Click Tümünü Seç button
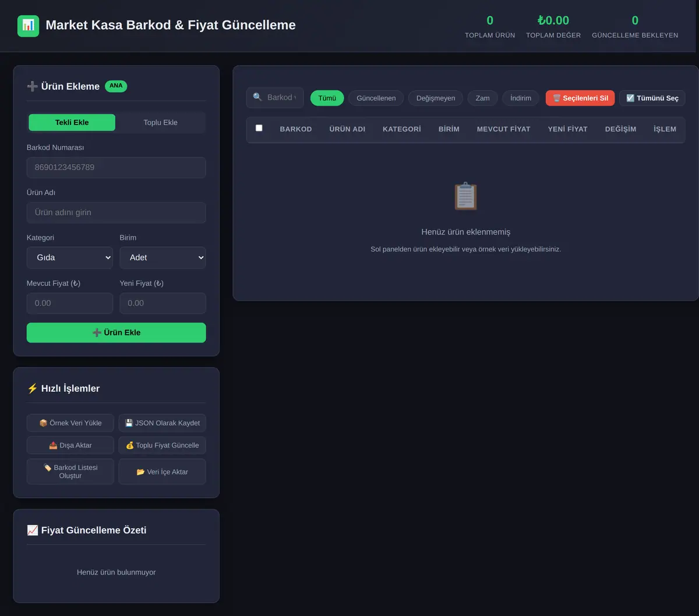 point(652,98)
